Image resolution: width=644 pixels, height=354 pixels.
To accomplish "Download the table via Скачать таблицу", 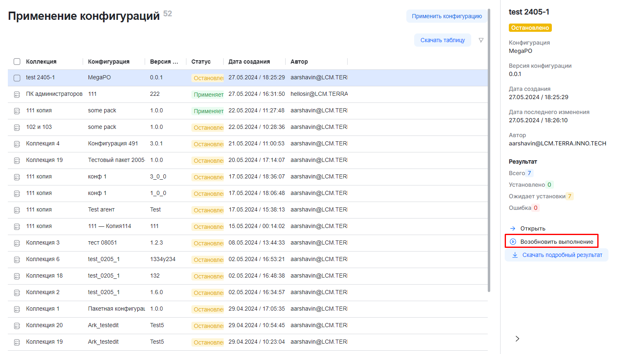I will (x=442, y=40).
